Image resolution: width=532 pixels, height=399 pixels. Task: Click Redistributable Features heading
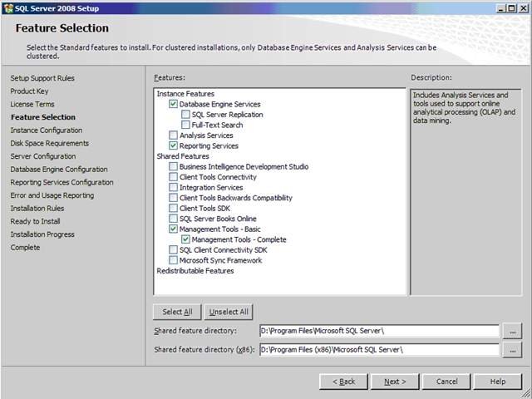click(195, 271)
